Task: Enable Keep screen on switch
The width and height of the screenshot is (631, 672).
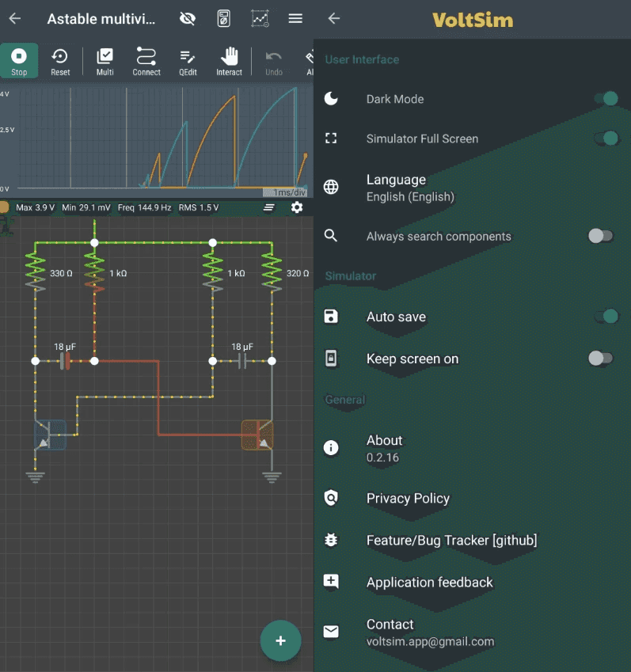Action: pos(601,359)
